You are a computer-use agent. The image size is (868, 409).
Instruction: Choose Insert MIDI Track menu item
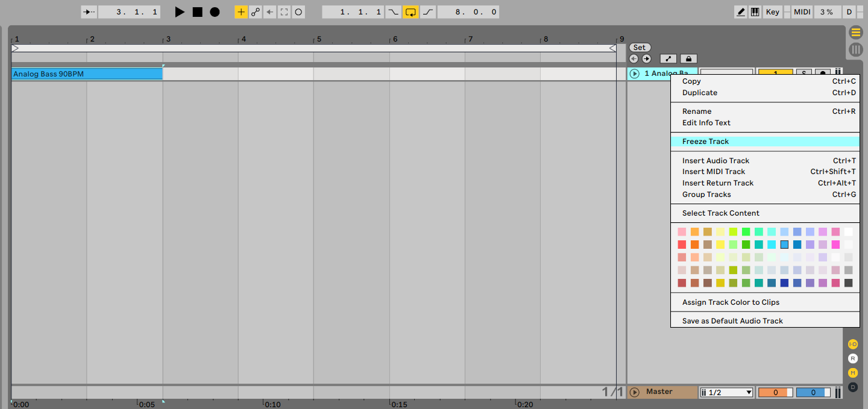point(765,172)
